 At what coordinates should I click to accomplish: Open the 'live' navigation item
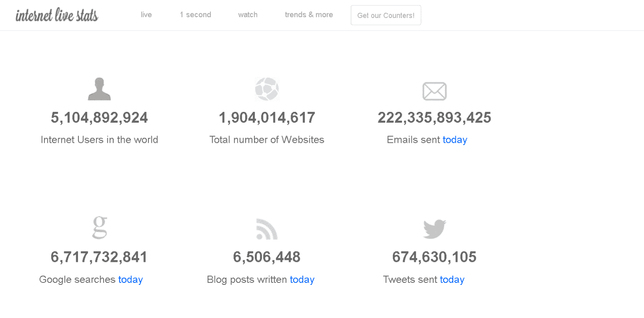tap(146, 15)
